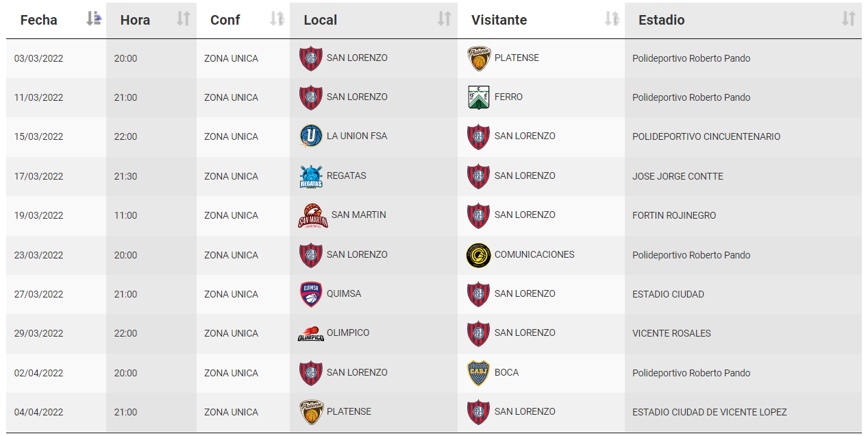Click the Ferro team crest

[479, 97]
